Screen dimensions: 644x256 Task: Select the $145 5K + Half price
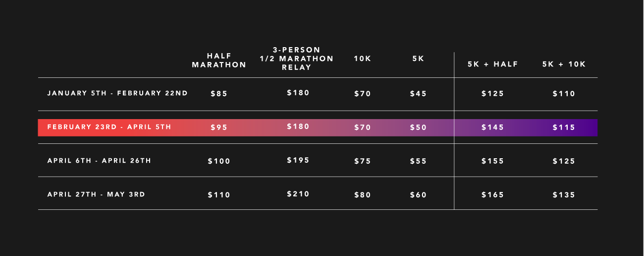pyautogui.click(x=493, y=128)
